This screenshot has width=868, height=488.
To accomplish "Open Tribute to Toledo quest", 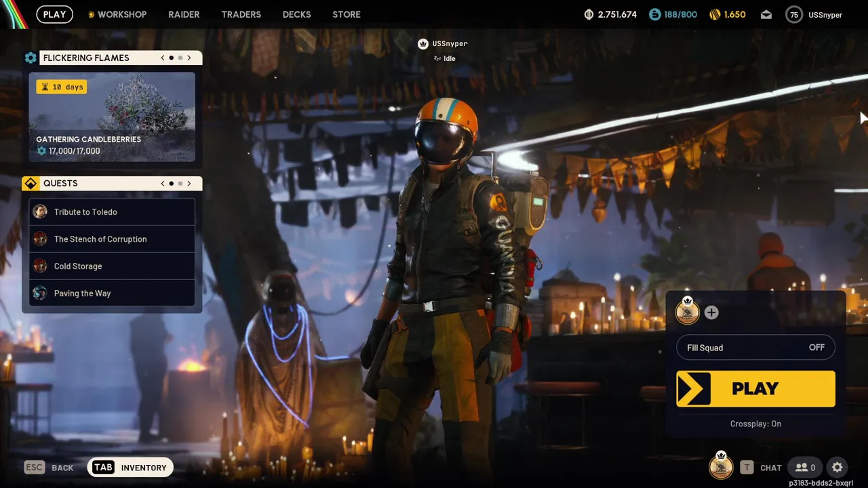I will [112, 211].
